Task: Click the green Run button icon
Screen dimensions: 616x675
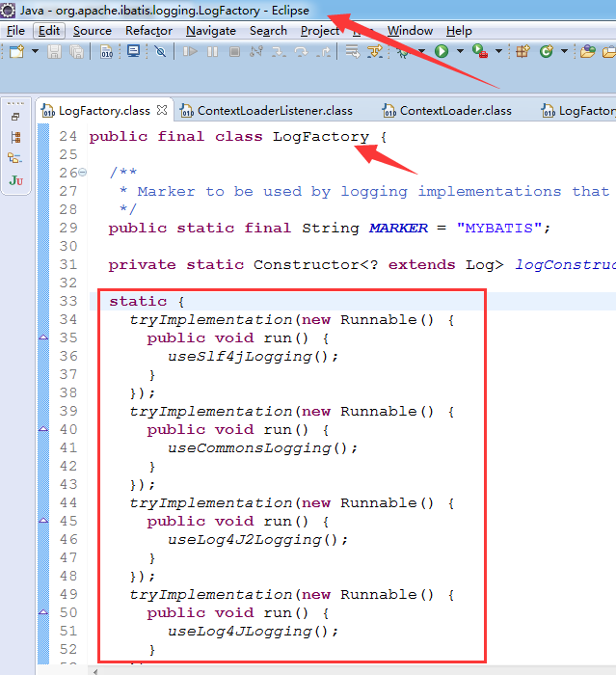Action: (442, 52)
